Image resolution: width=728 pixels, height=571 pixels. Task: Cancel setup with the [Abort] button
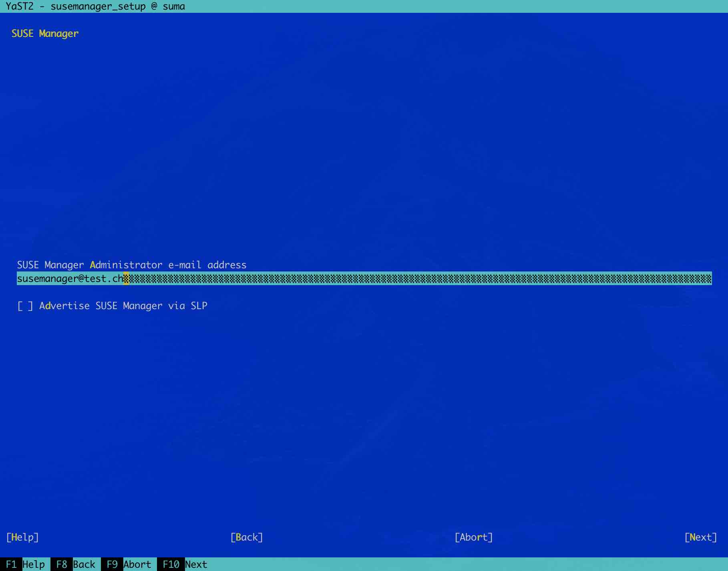click(474, 537)
